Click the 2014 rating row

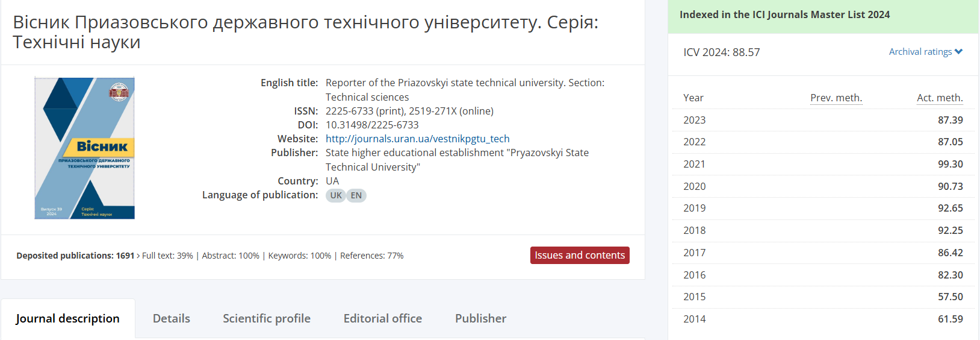point(822,319)
